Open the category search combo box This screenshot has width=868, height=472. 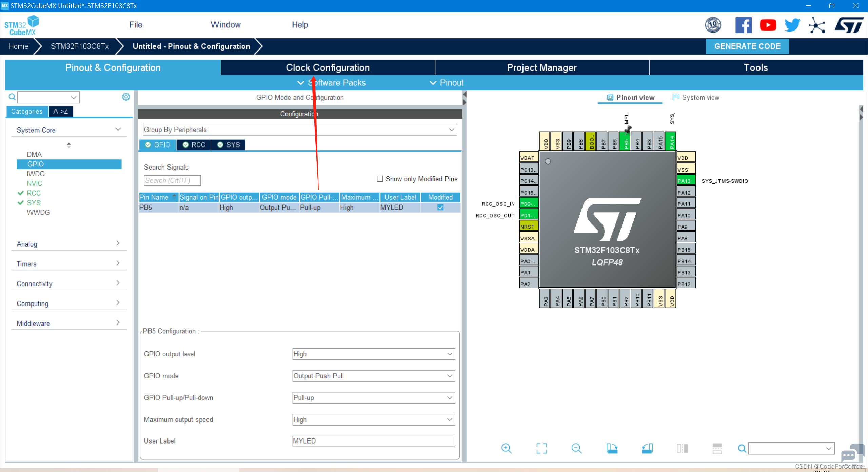pyautogui.click(x=48, y=97)
